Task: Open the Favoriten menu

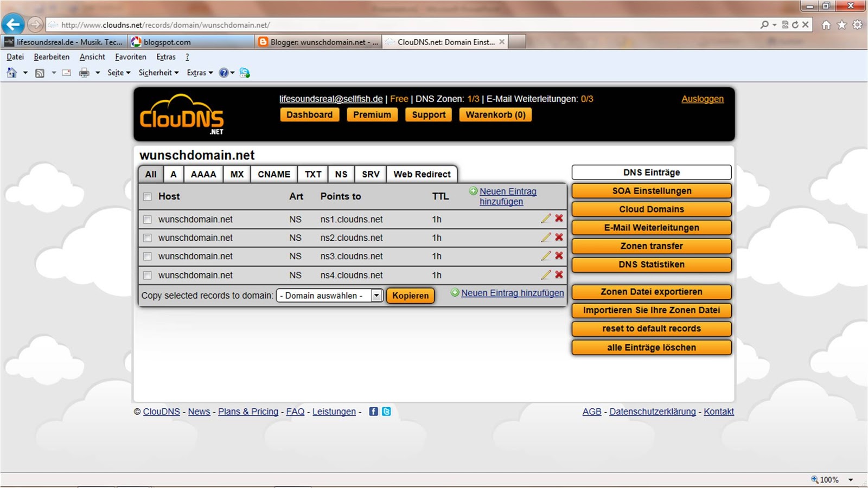Action: click(130, 57)
